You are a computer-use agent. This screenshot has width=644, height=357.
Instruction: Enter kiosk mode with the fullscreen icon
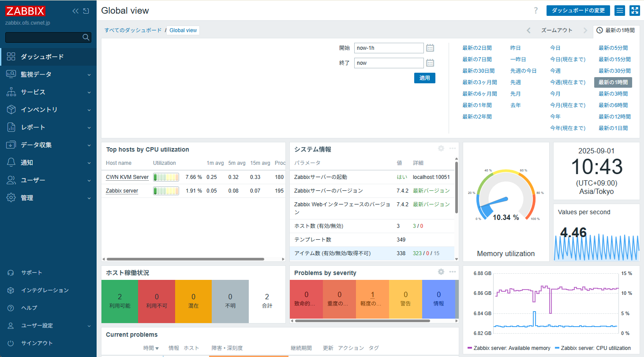point(634,11)
